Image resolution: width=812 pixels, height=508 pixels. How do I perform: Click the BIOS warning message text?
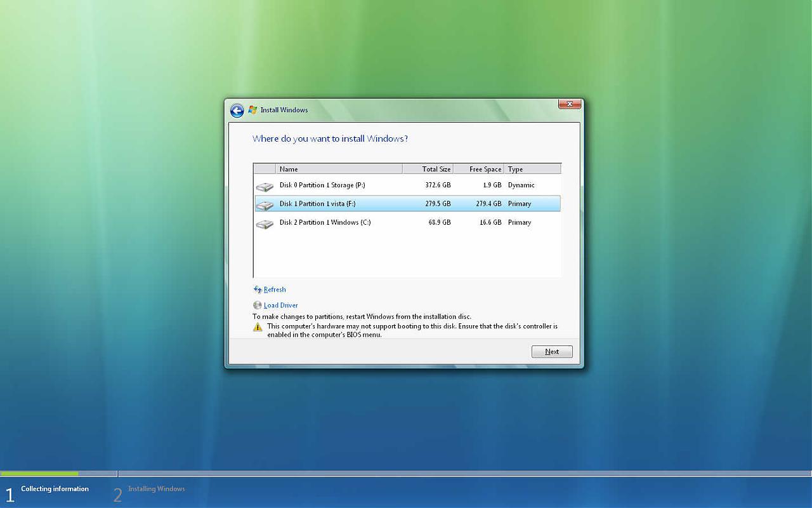coord(412,330)
